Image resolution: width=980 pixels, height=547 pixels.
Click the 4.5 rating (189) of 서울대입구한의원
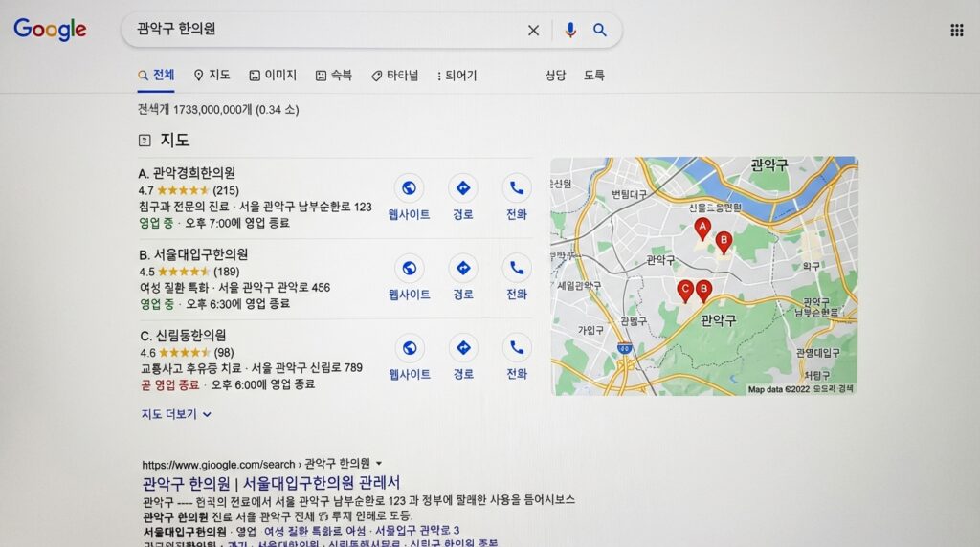(189, 272)
